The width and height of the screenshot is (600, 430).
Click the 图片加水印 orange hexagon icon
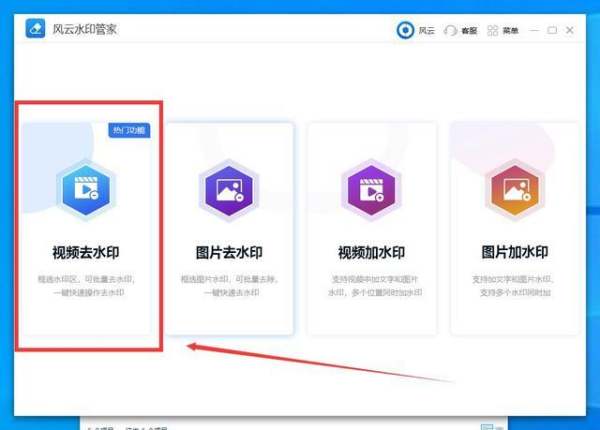click(x=514, y=190)
